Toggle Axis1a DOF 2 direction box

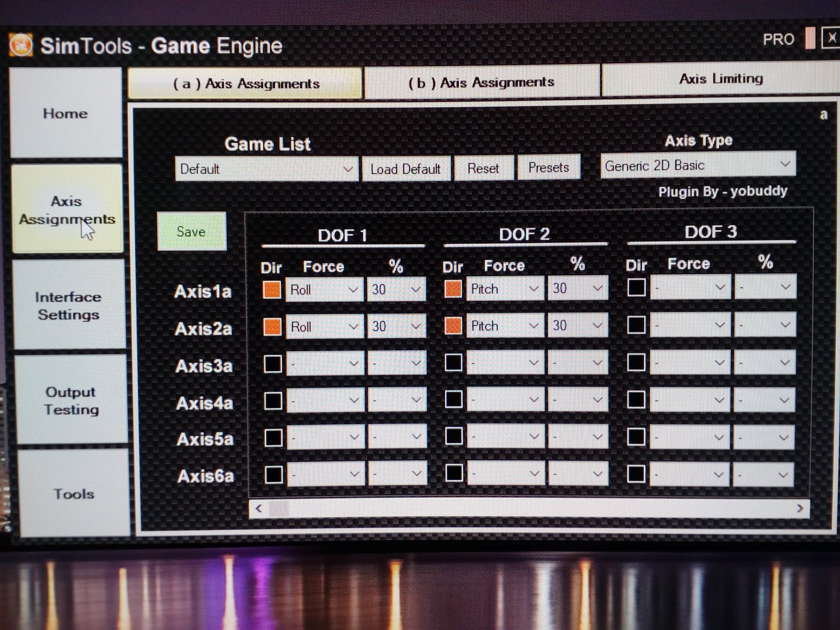[453, 288]
